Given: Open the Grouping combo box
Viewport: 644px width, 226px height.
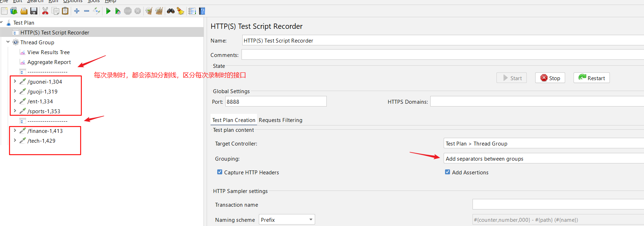Looking at the screenshot, I should pyautogui.click(x=542, y=159).
